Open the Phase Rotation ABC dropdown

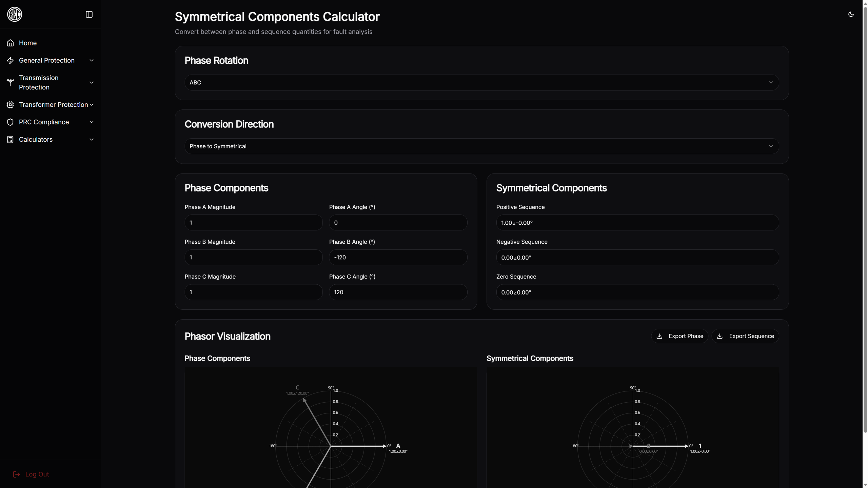[x=481, y=82]
